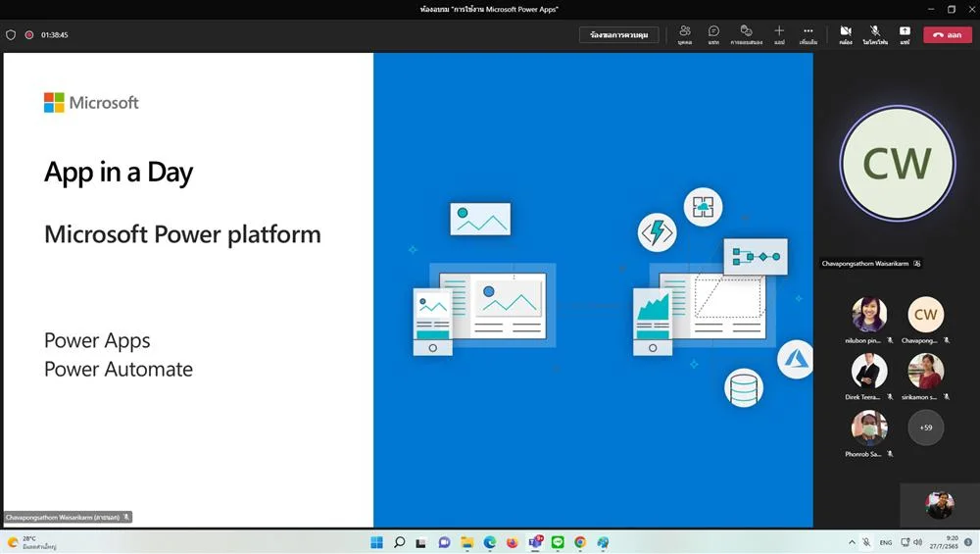
Task: Open the Windows Start menu
Action: pos(377,542)
